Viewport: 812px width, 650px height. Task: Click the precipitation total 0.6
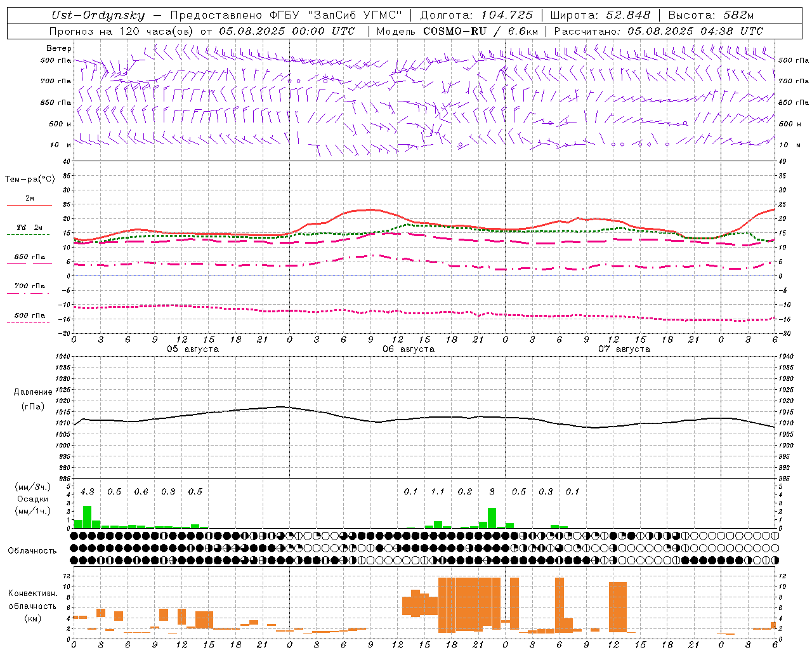point(141,492)
